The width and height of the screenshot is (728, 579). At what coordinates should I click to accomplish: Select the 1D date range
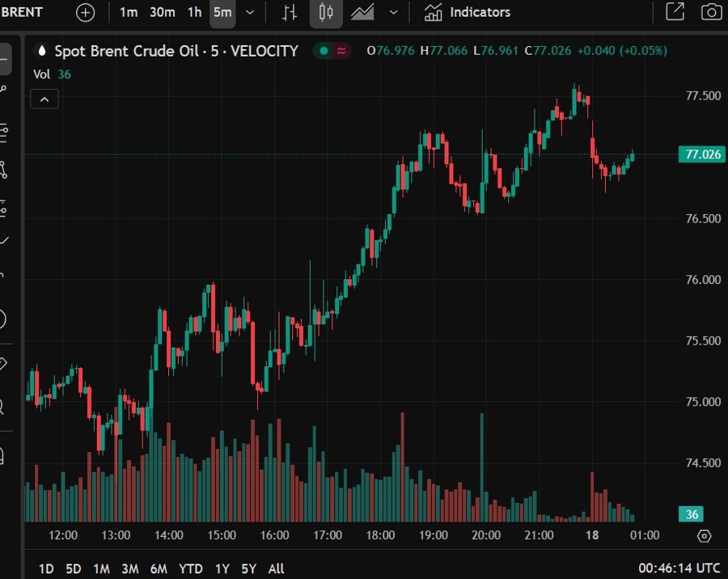(x=46, y=568)
